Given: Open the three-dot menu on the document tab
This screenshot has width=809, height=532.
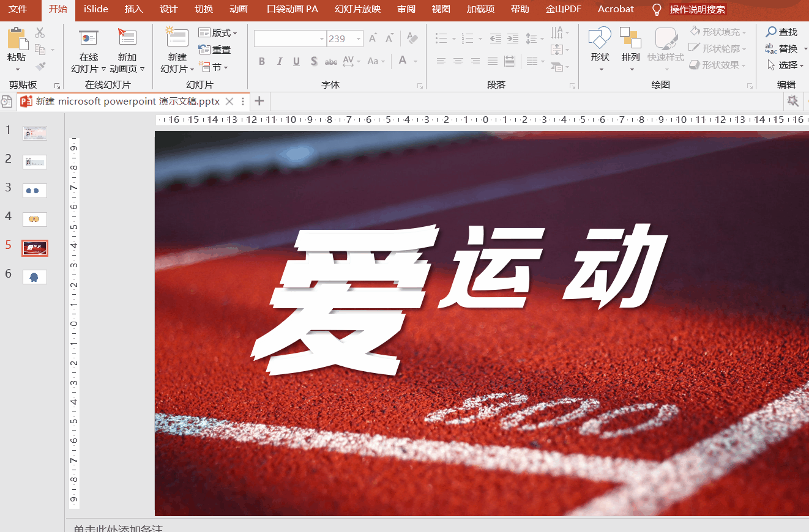Looking at the screenshot, I should [x=243, y=102].
